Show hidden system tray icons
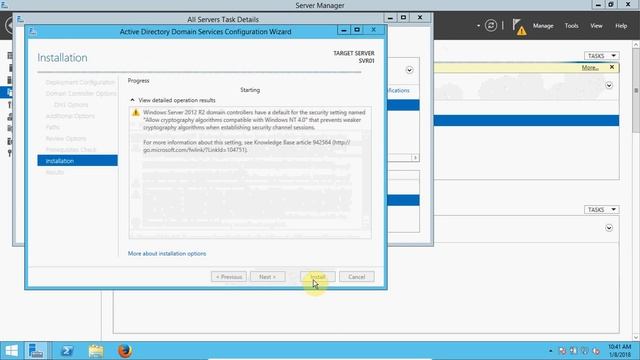 [x=550, y=351]
